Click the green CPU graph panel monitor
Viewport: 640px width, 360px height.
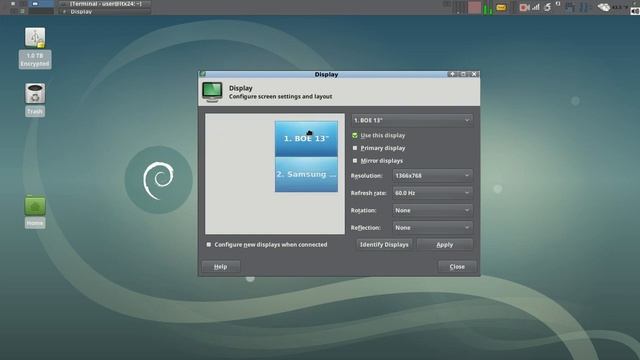coord(488,7)
